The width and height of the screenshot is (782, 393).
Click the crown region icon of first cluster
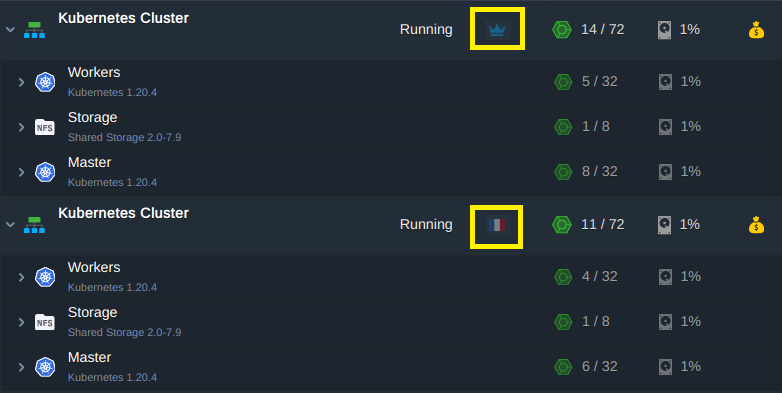click(x=497, y=30)
